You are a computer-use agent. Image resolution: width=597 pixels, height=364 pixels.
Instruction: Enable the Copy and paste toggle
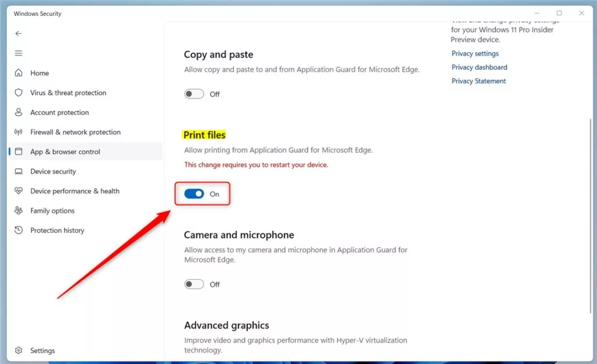[194, 94]
